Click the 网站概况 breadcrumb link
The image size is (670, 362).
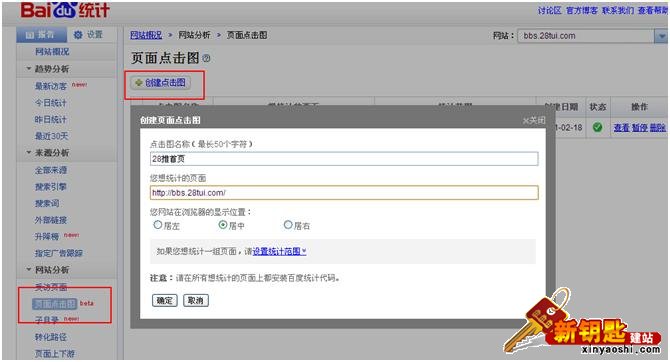146,35
